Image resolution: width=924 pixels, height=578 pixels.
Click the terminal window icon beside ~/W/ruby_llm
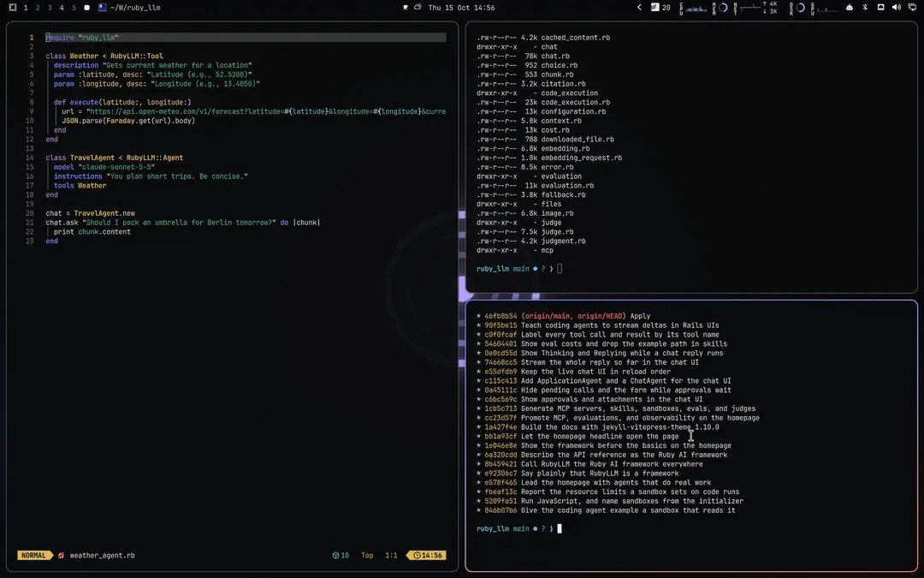coord(103,8)
